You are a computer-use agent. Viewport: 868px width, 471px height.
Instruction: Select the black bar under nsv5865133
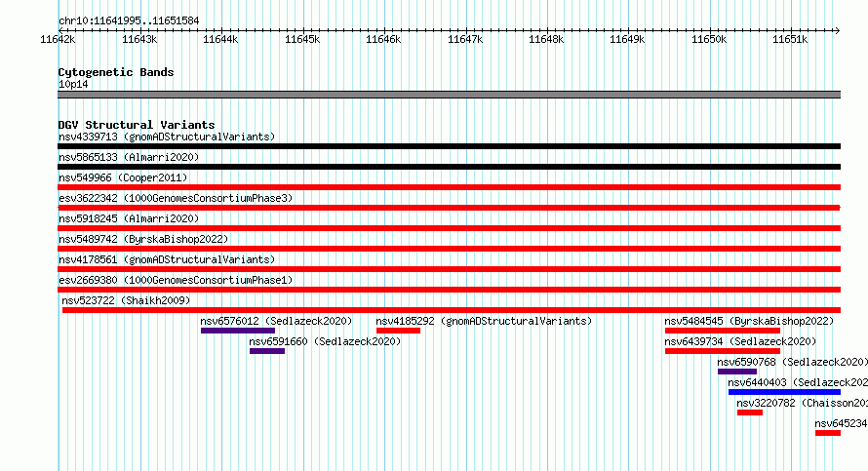pos(449,167)
